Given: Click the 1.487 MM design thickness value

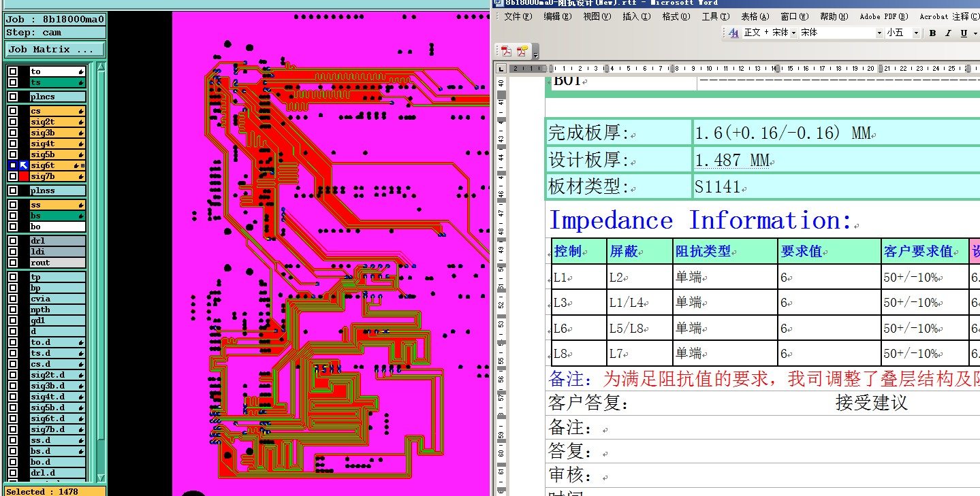Looking at the screenshot, I should click(x=732, y=161).
